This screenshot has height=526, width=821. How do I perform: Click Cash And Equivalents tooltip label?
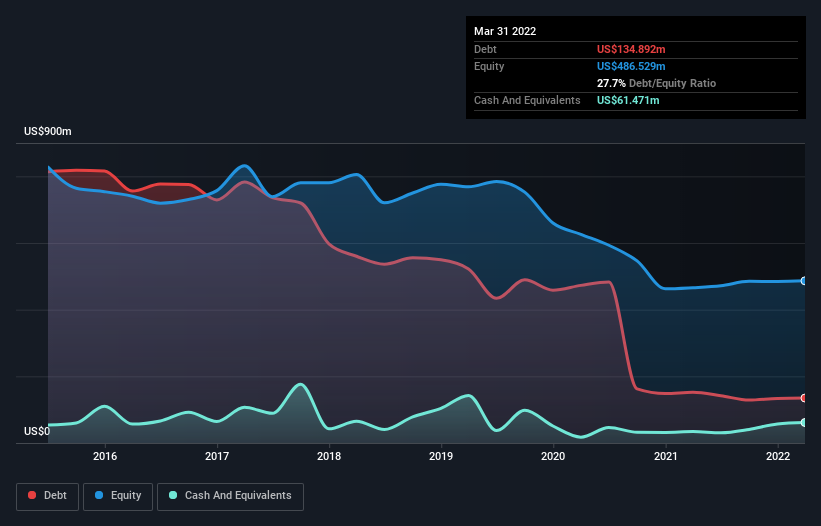pyautogui.click(x=527, y=100)
